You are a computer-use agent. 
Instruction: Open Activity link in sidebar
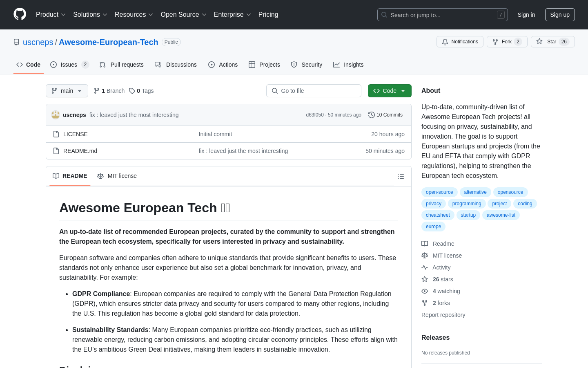point(436,267)
